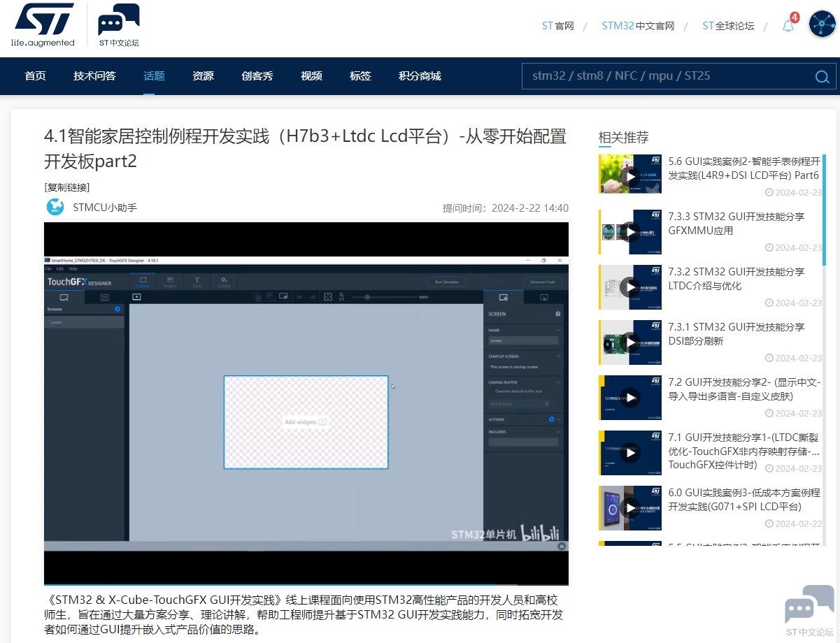Screen dimensions: 840x643
Task: Open title 5.6 GUI实践案例2-智能手表例程开发实践
Action: point(744,168)
